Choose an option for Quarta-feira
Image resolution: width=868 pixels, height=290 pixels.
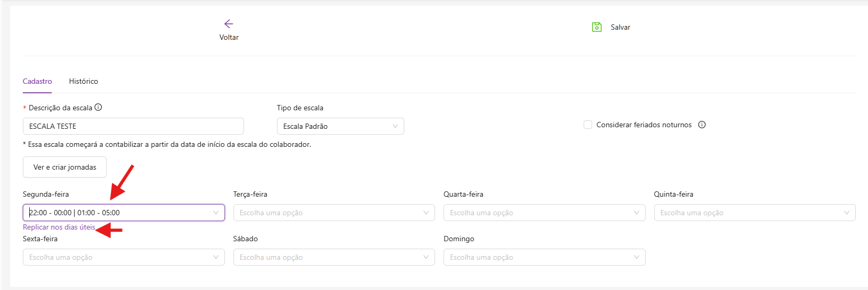coord(544,213)
